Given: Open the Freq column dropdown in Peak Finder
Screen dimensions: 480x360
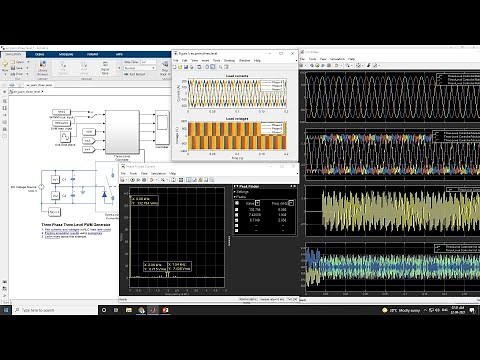Looking at the screenshot, I should tap(291, 203).
